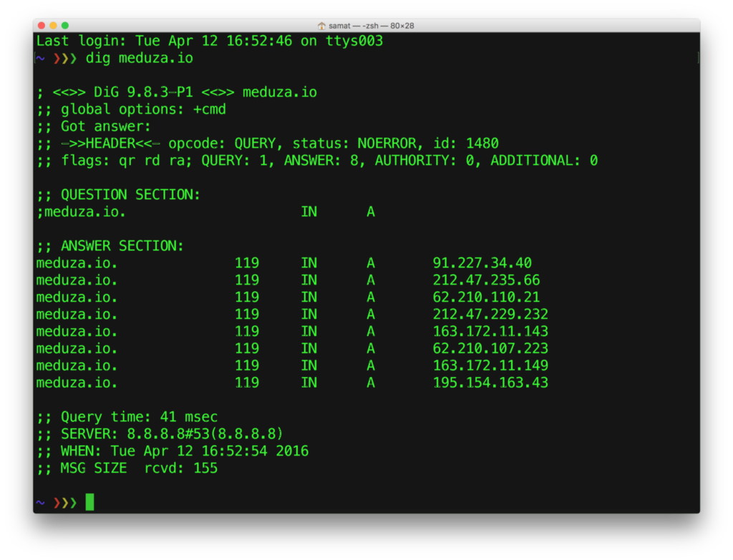Place the cursor on the green terminal cursor block
This screenshot has width=733, height=560.
[x=89, y=502]
